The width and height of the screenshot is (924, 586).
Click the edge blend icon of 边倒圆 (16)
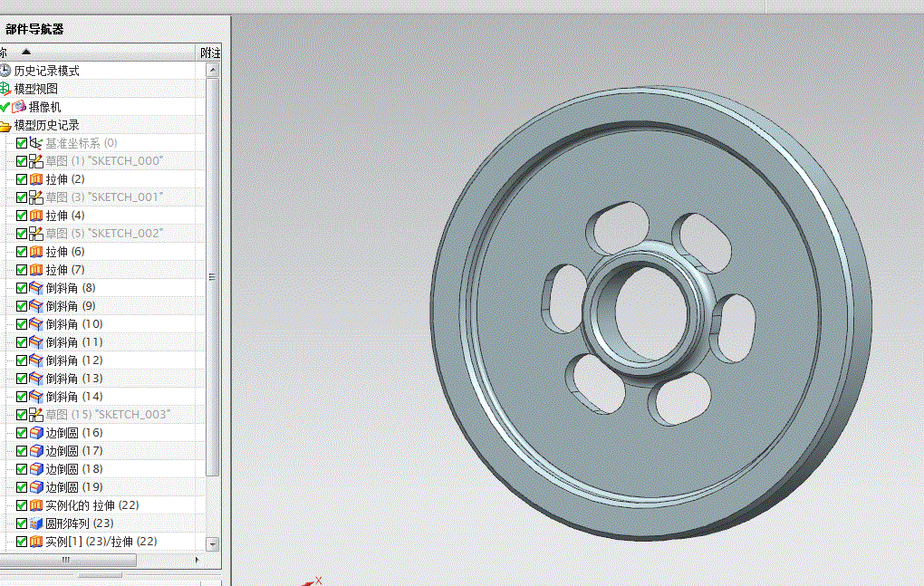(x=36, y=433)
